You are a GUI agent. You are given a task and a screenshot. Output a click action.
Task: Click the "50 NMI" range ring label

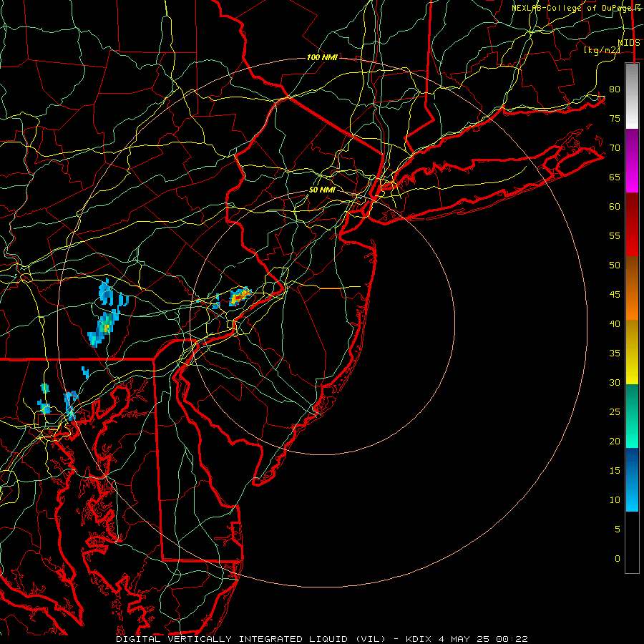pos(322,190)
